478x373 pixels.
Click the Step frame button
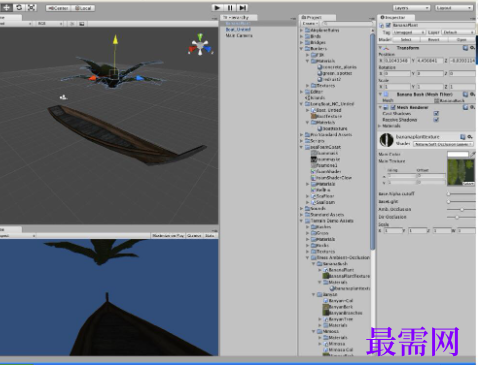242,8
